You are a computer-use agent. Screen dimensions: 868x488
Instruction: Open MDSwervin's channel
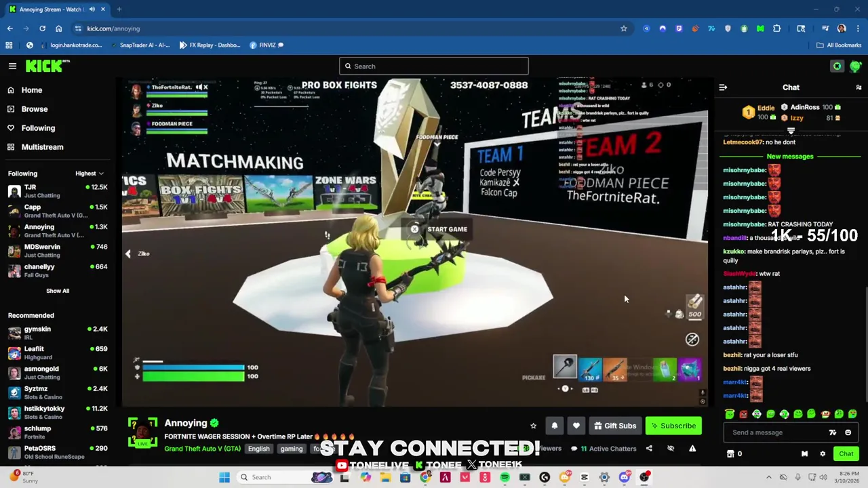point(57,251)
